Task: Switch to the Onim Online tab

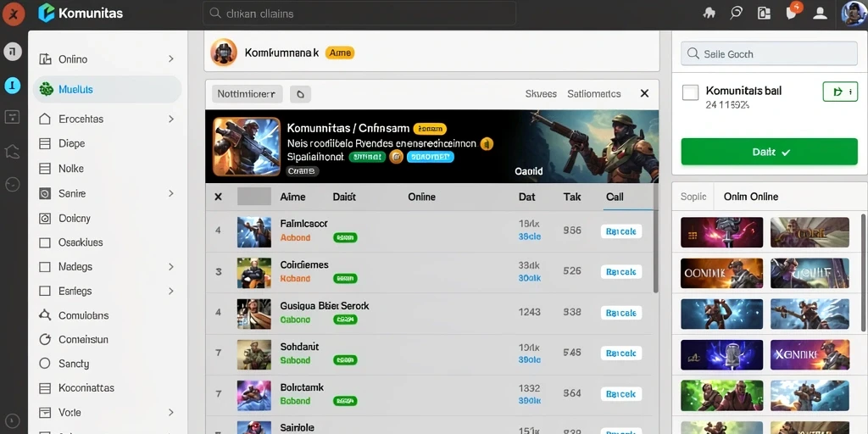Action: [751, 197]
